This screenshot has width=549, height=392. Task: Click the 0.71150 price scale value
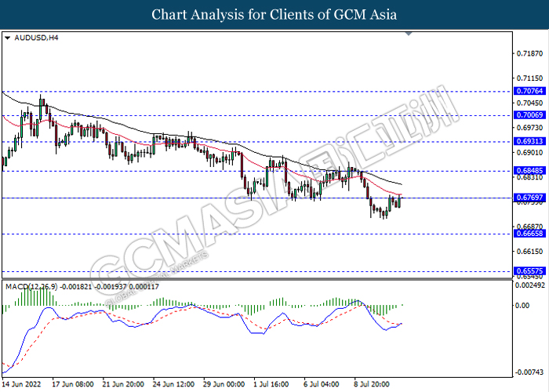529,78
